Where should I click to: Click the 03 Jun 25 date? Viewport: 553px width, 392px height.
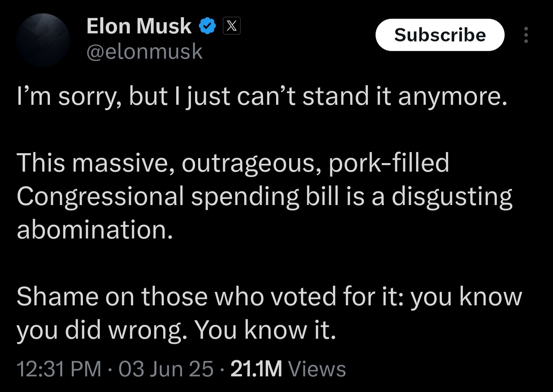point(166,369)
